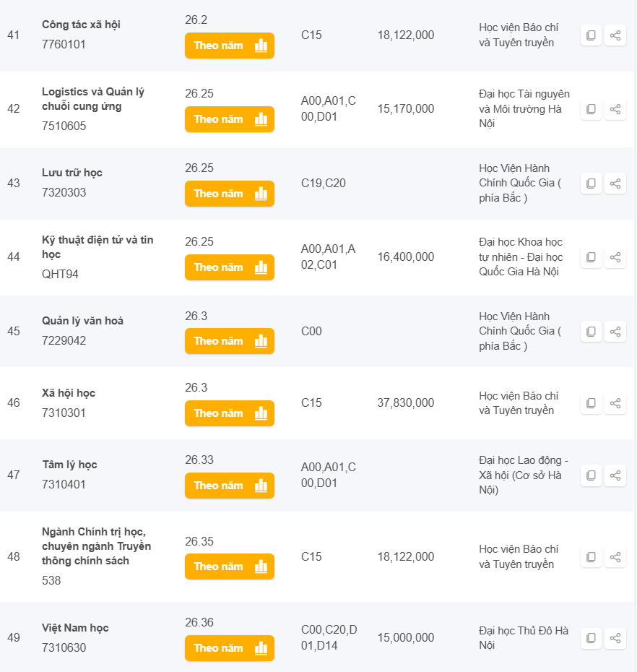Open the Kỹ thuật điện tử và tin học major

tap(97, 247)
